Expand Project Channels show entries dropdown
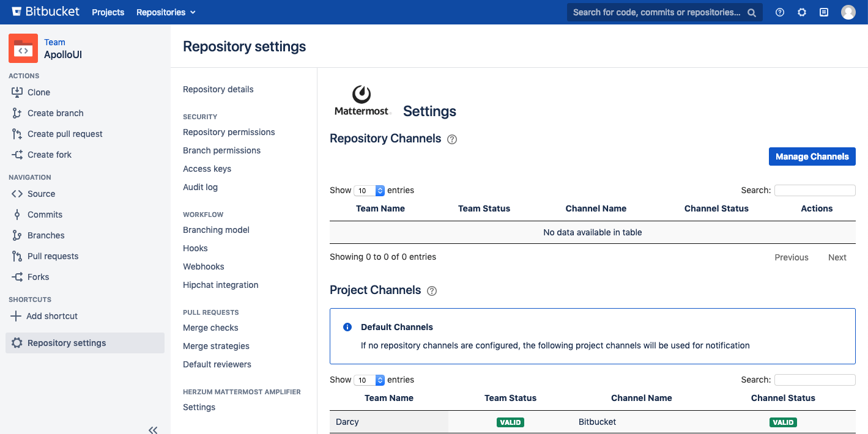The width and height of the screenshot is (868, 434). [x=369, y=380]
